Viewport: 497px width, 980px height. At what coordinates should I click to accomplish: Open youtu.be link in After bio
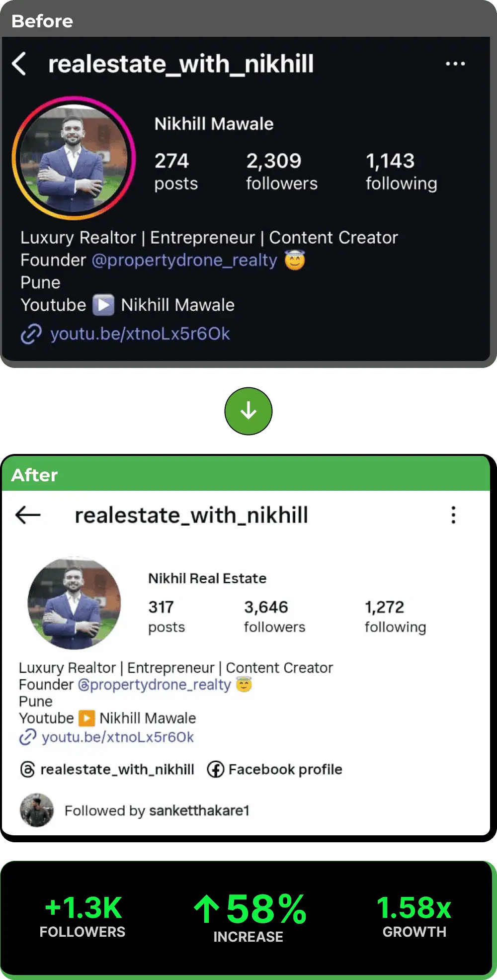[118, 737]
